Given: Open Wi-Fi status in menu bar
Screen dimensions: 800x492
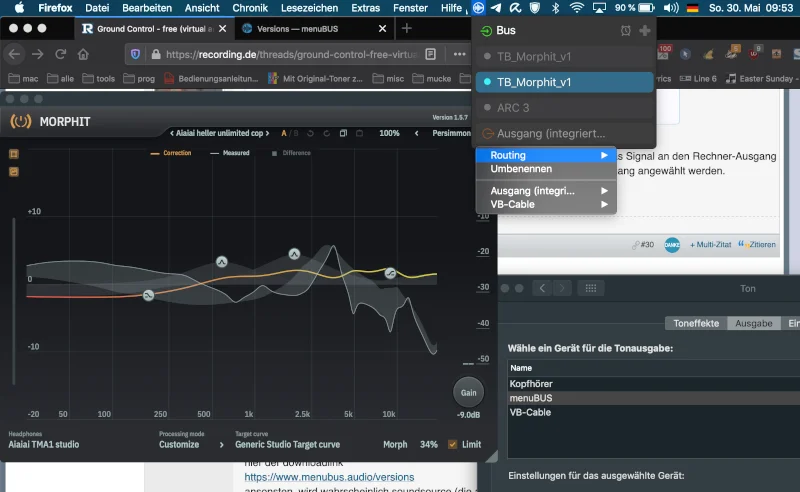Looking at the screenshot, I should coord(577,8).
